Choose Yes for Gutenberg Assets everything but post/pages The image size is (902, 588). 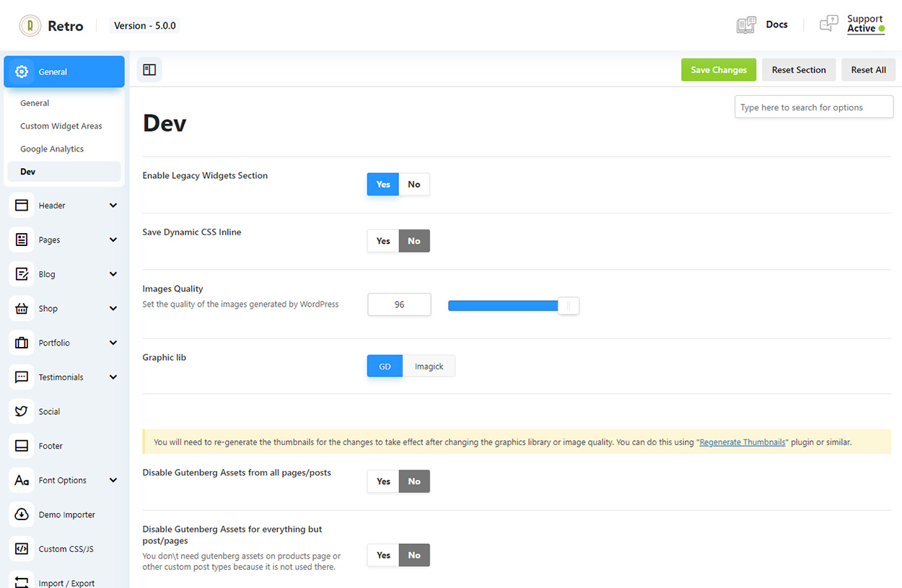pyautogui.click(x=383, y=555)
